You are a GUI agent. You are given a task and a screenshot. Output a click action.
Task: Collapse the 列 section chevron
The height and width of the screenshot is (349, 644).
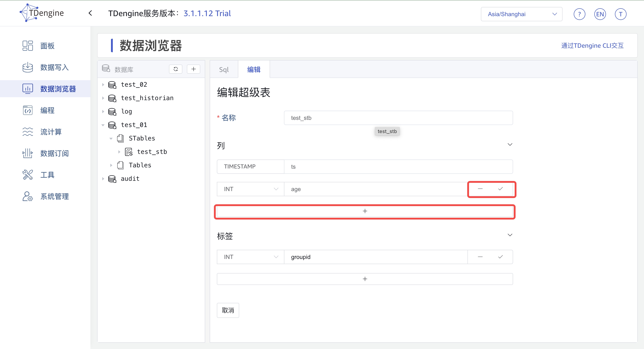[x=510, y=145]
